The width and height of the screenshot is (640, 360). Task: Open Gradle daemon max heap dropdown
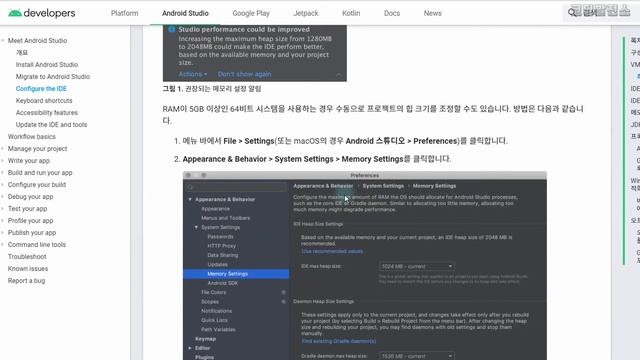(x=416, y=356)
